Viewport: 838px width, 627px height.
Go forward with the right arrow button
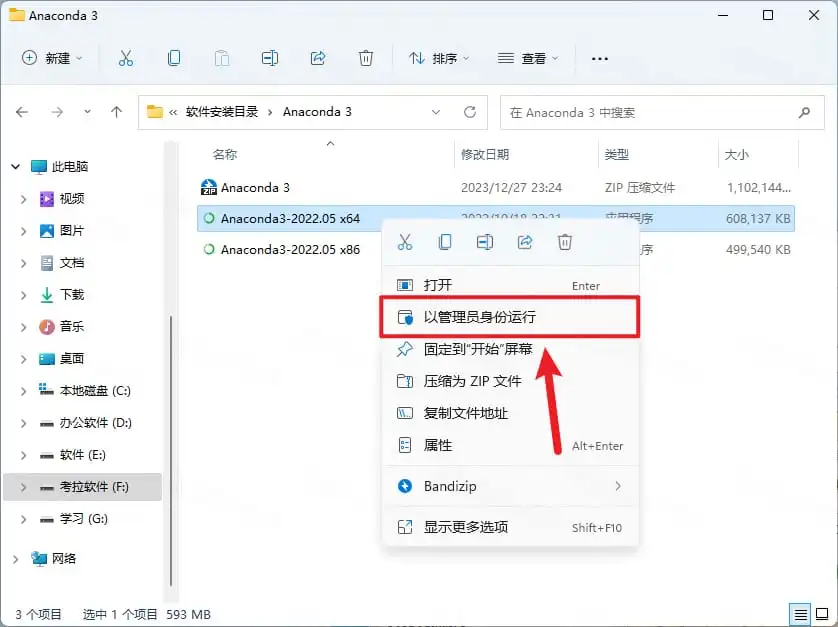point(57,112)
